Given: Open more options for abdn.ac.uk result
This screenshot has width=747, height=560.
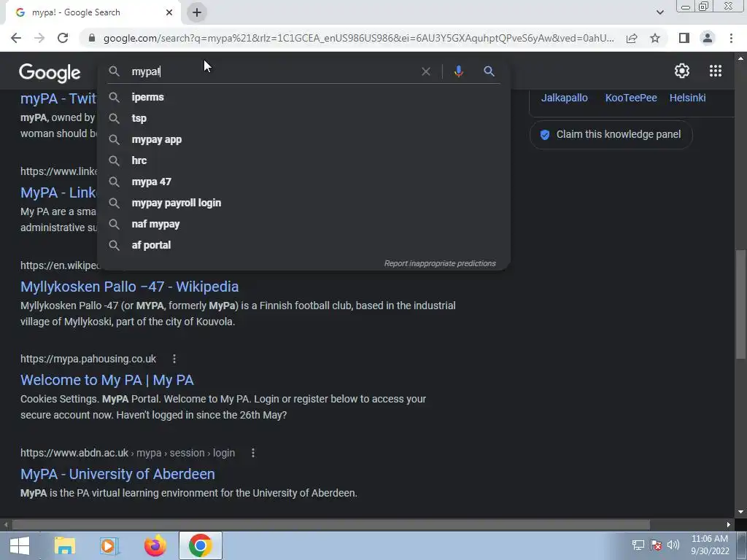Looking at the screenshot, I should pos(253,453).
